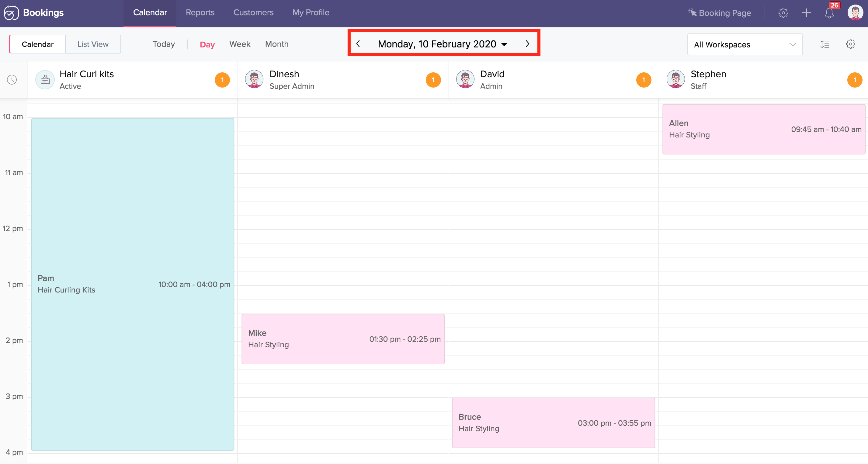Select the Calendar view toggle button
The height and width of the screenshot is (464, 868).
[37, 44]
